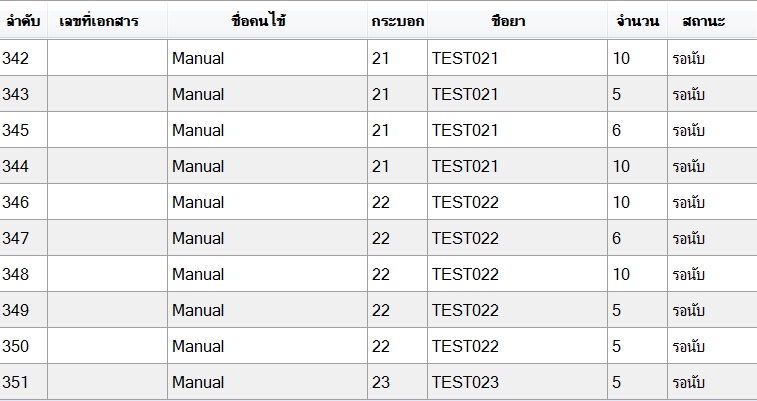Image resolution: width=757 pixels, height=401 pixels.
Task: Click the ชื่อยา column header
Action: pos(507,21)
